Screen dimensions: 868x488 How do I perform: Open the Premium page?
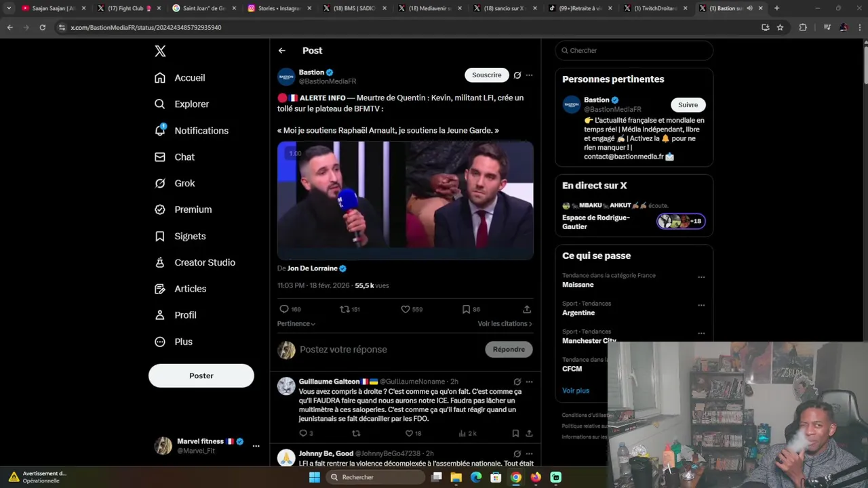183,209
